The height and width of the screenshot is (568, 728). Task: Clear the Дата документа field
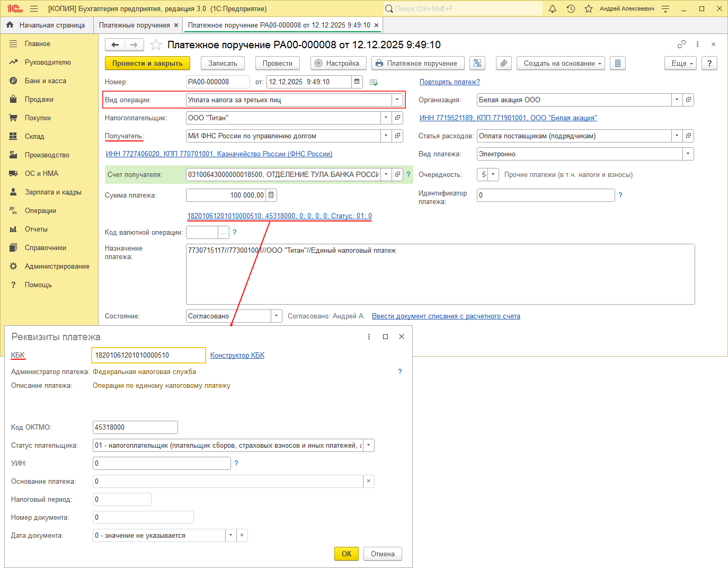(x=242, y=535)
